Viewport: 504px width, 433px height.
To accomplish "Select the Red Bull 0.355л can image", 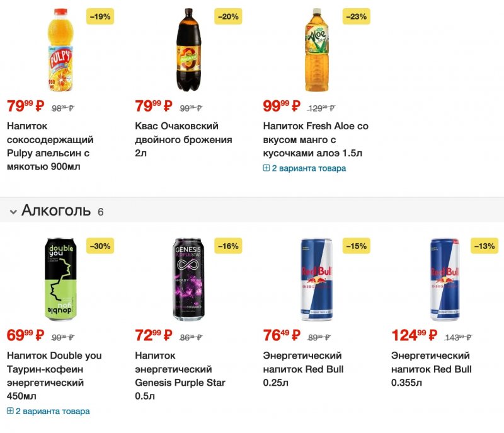I will click(445, 279).
